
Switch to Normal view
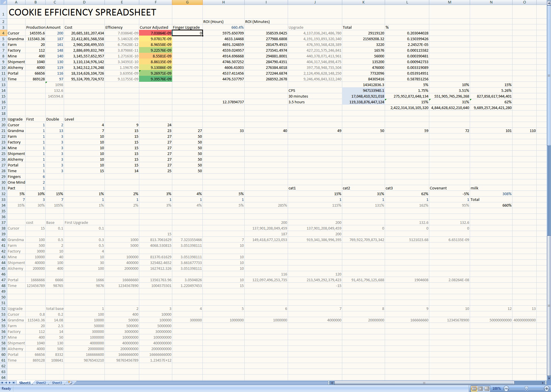pos(474,389)
